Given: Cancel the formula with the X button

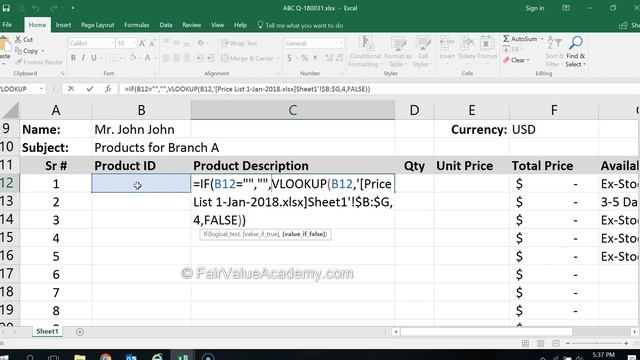Looking at the screenshot, I should [71, 89].
